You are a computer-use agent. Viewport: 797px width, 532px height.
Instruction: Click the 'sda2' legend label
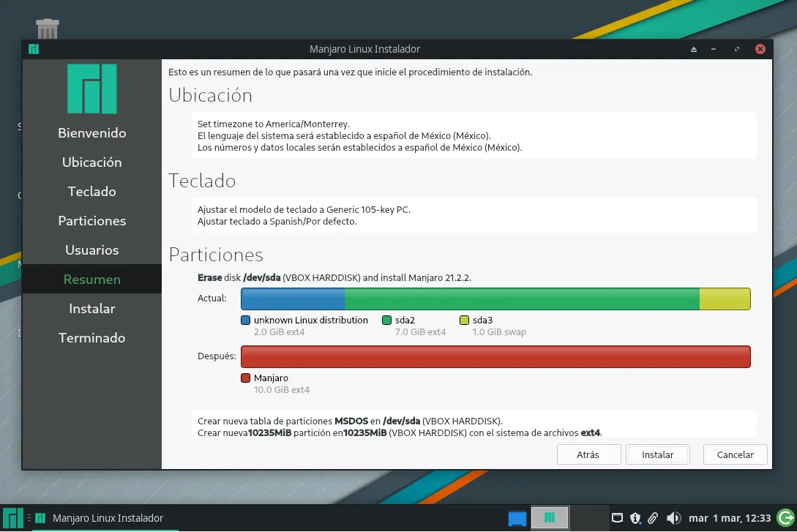tap(405, 320)
